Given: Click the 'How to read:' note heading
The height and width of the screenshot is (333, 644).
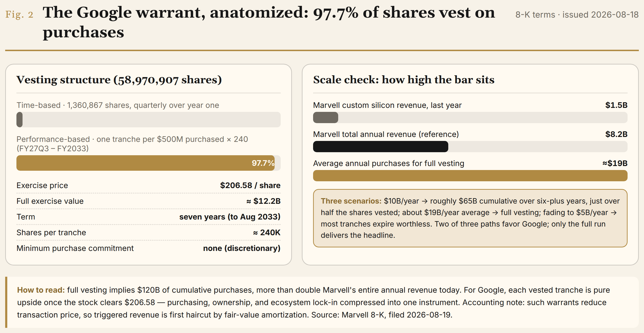Looking at the screenshot, I should (x=41, y=290).
